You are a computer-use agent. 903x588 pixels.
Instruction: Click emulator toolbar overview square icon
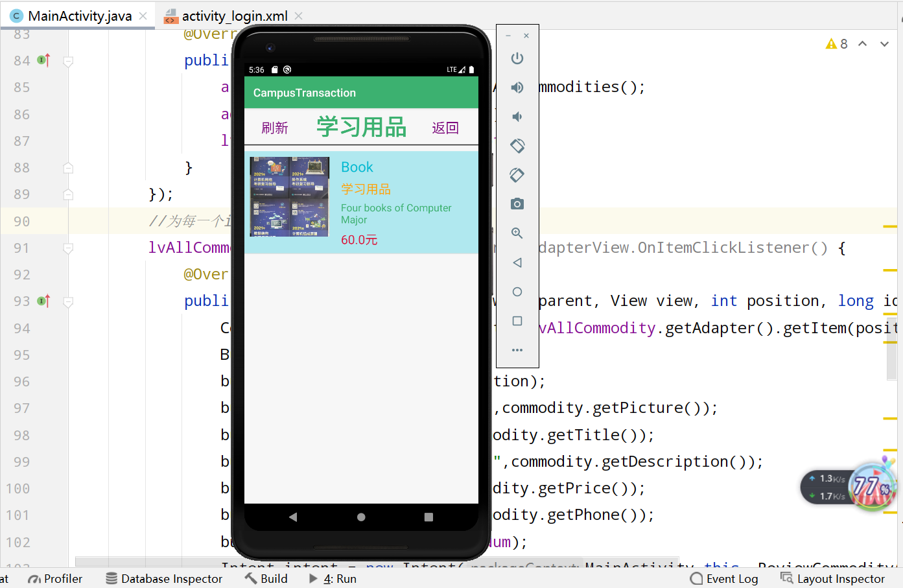pyautogui.click(x=517, y=321)
